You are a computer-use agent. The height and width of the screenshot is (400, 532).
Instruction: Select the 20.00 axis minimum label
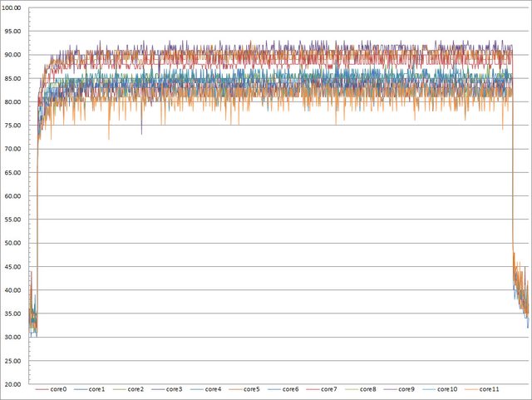click(x=15, y=384)
